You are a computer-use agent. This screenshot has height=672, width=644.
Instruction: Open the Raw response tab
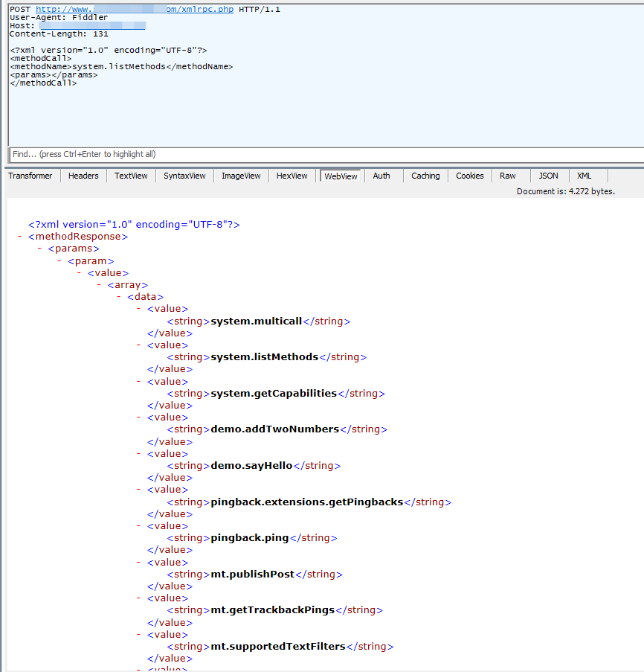click(x=508, y=176)
